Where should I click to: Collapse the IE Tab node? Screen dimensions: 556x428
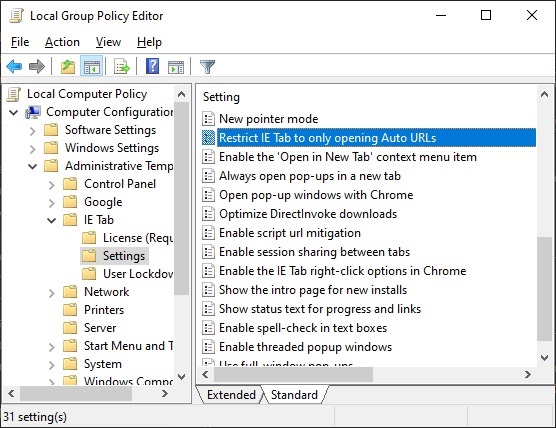tap(52, 221)
